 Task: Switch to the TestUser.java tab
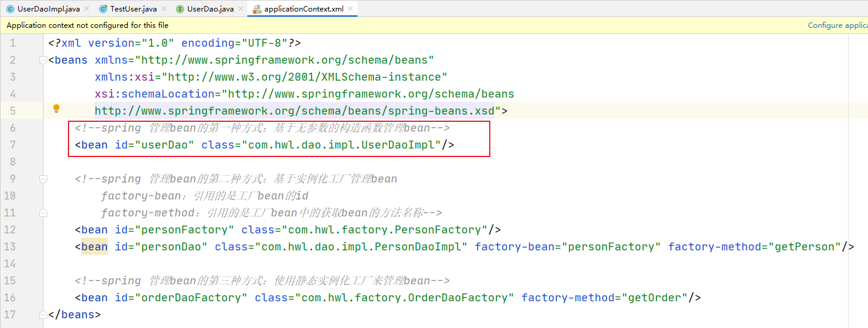pos(133,9)
